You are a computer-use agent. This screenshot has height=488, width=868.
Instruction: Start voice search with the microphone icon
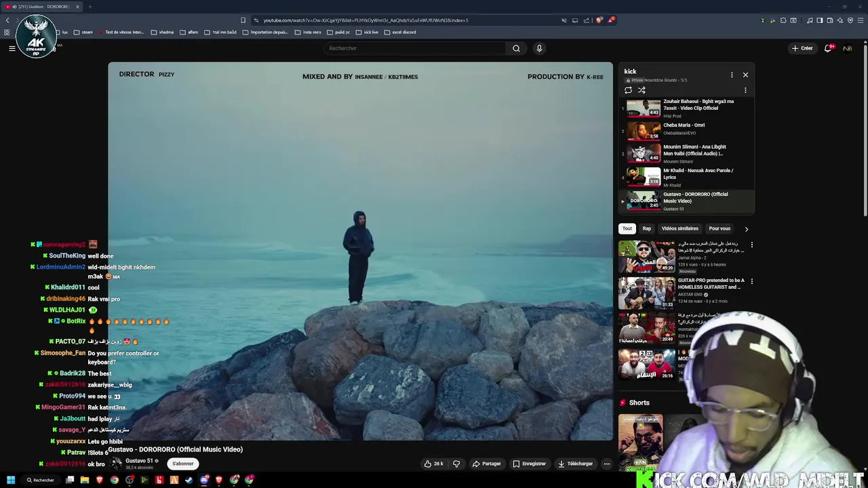tap(539, 48)
